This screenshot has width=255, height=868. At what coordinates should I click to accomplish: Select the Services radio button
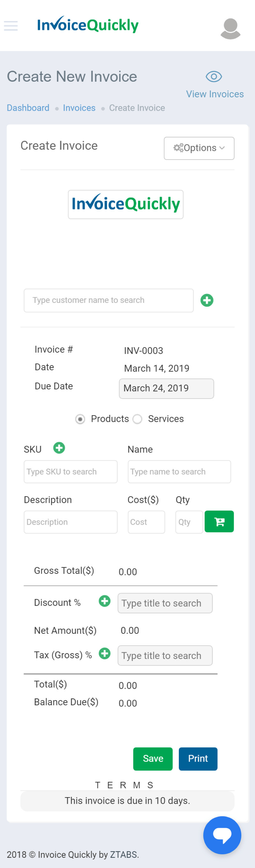pyautogui.click(x=137, y=419)
